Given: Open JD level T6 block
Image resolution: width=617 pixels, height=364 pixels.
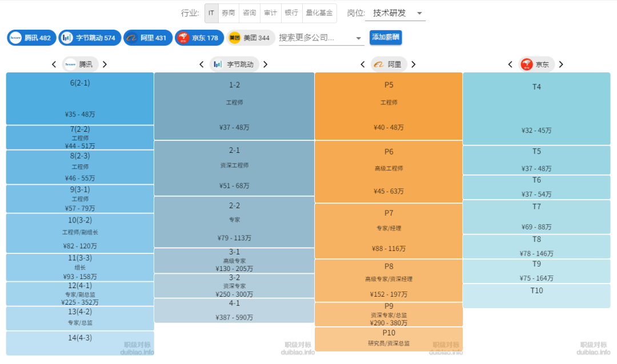Looking at the screenshot, I should pyautogui.click(x=536, y=187).
